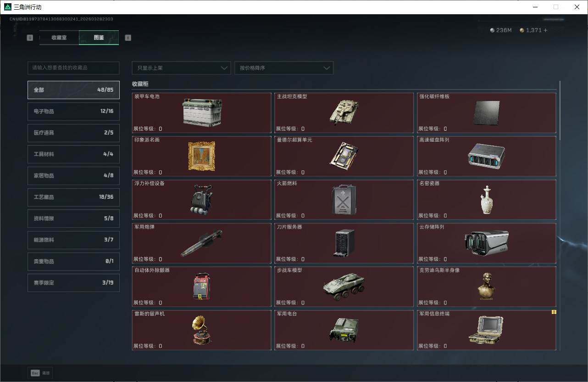Click the collectible search input field
Image resolution: width=588 pixels, height=382 pixels.
point(73,68)
